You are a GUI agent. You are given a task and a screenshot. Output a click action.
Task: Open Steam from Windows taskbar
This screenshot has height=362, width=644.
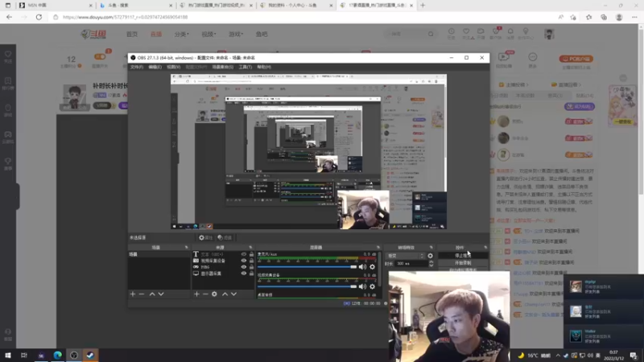coord(90,355)
